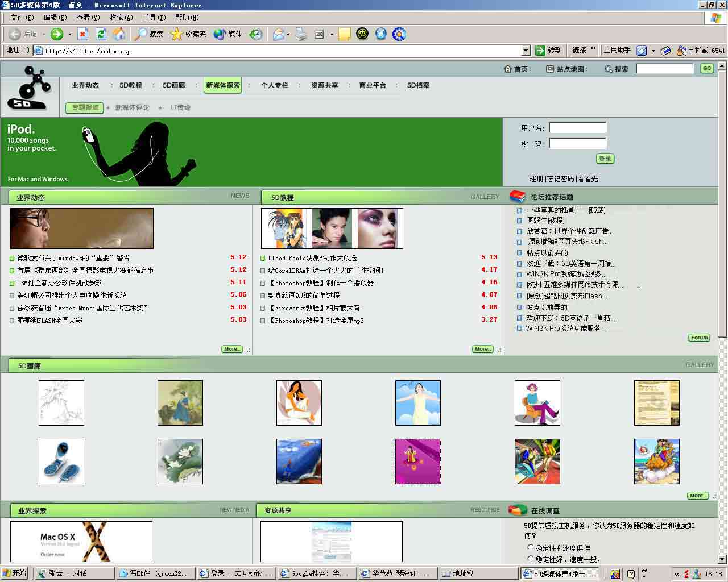
Task: Open the 上网助手 dropdown arrow
Action: (x=653, y=51)
